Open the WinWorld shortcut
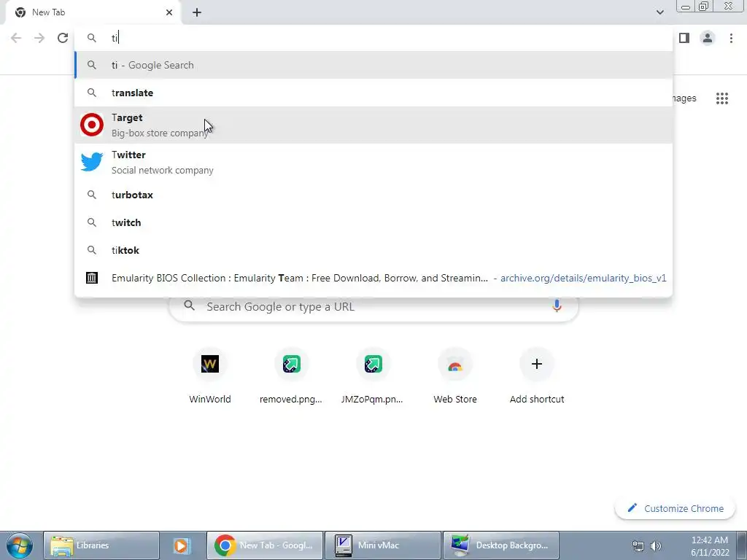The image size is (747, 560). pos(210,377)
